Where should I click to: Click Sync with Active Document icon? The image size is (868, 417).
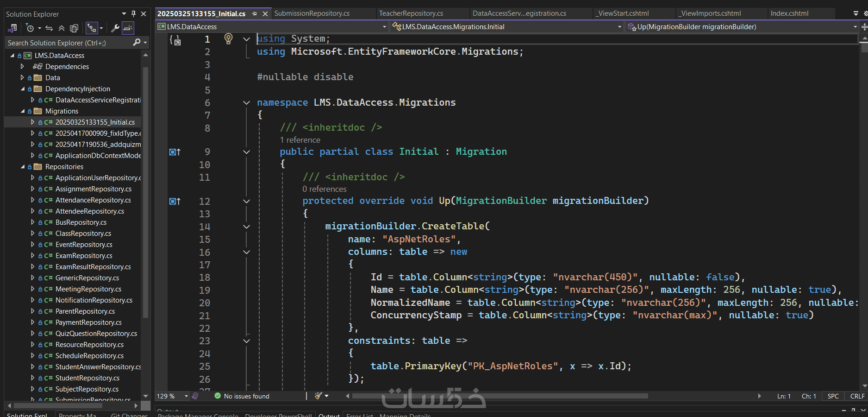49,28
